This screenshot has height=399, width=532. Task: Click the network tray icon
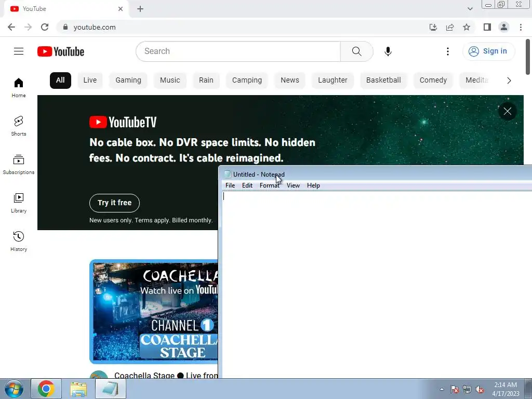(x=467, y=390)
